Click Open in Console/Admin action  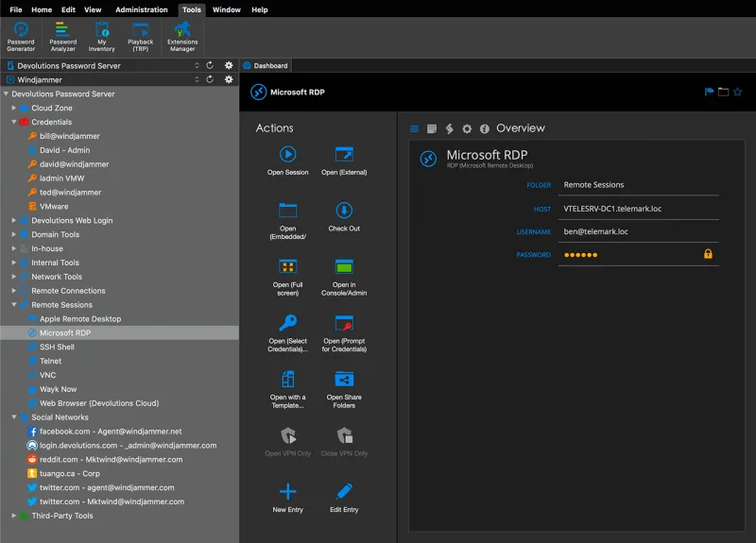(344, 277)
